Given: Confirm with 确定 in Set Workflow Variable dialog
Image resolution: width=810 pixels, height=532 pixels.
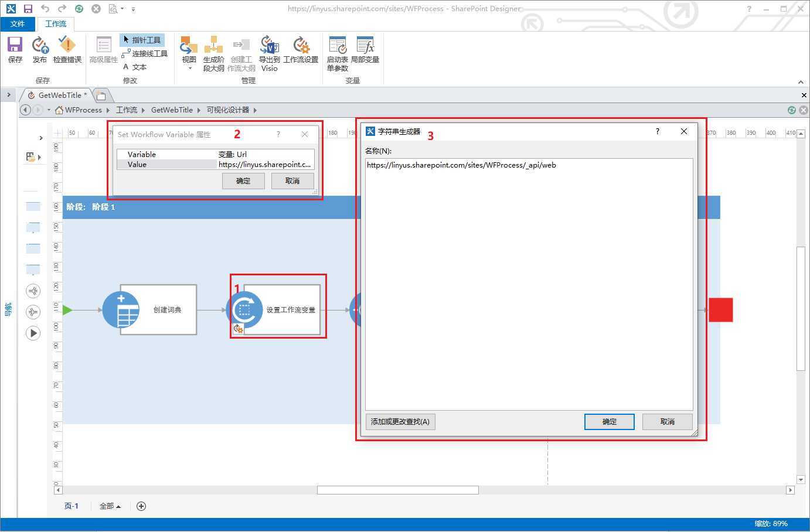Looking at the screenshot, I should 243,181.
